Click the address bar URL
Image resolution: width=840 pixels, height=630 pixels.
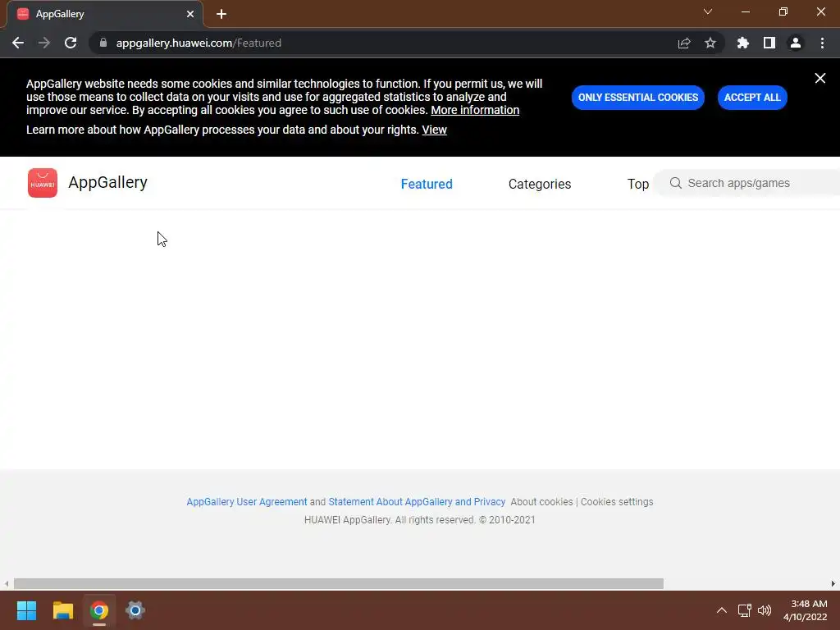pos(199,43)
